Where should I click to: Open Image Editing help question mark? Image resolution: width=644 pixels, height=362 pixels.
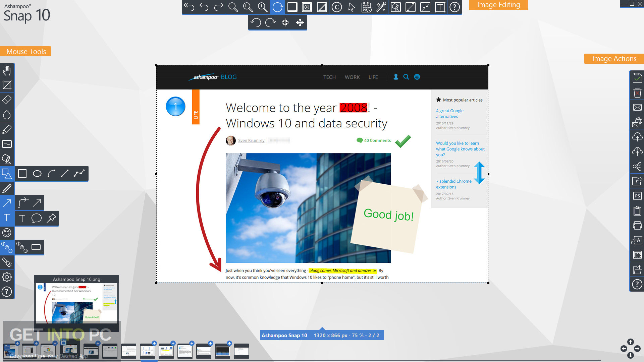pos(454,7)
